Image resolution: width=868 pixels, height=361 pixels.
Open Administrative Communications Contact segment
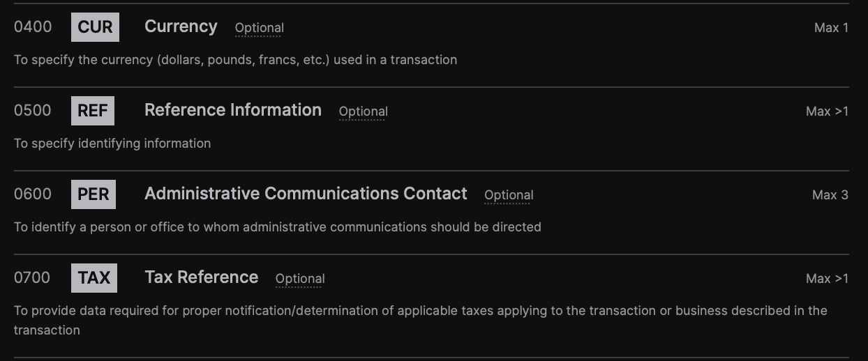click(306, 194)
